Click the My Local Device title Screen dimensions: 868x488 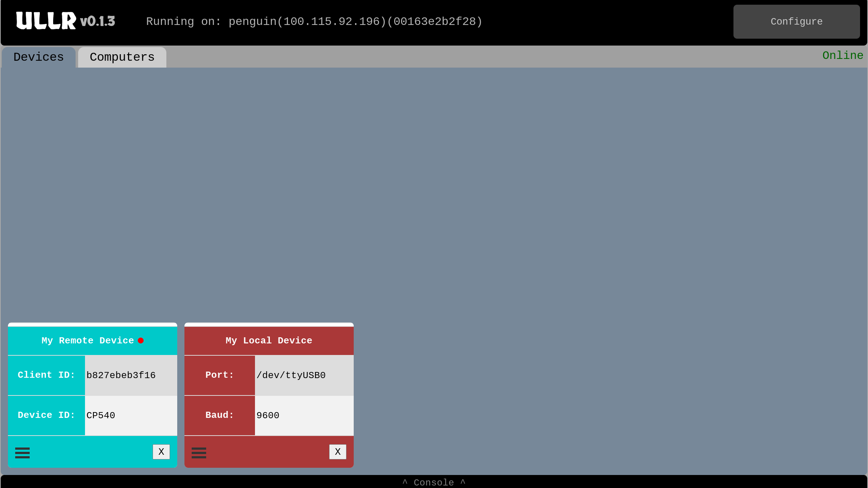(x=269, y=341)
